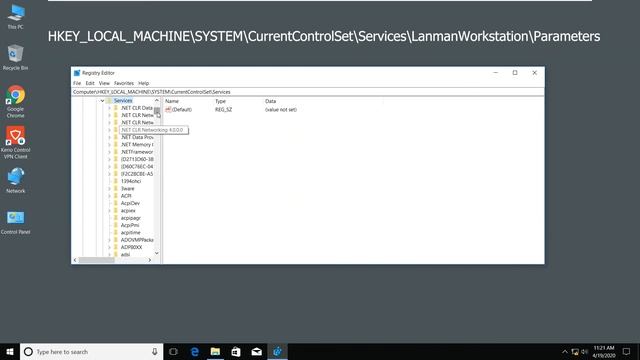640x360 pixels.
Task: Open the Mail app on taskbar
Action: click(256, 351)
